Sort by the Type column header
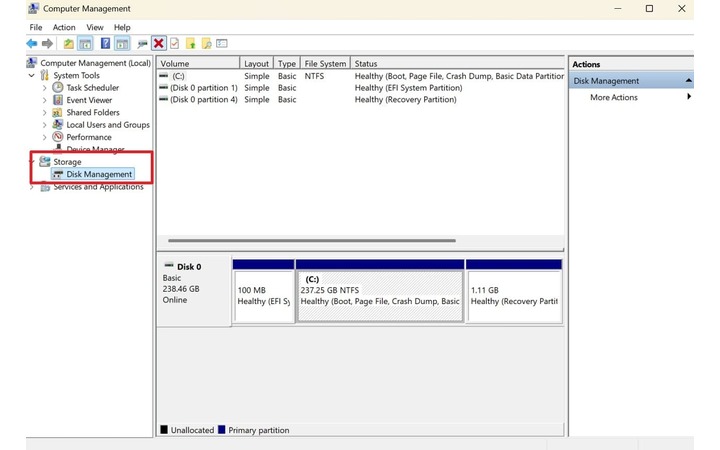The height and width of the screenshot is (450, 720). pyautogui.click(x=287, y=63)
